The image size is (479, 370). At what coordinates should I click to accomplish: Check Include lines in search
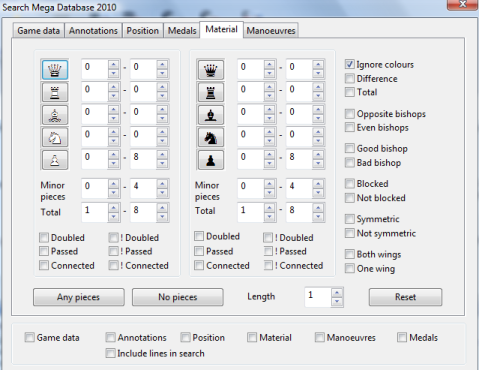(x=110, y=353)
